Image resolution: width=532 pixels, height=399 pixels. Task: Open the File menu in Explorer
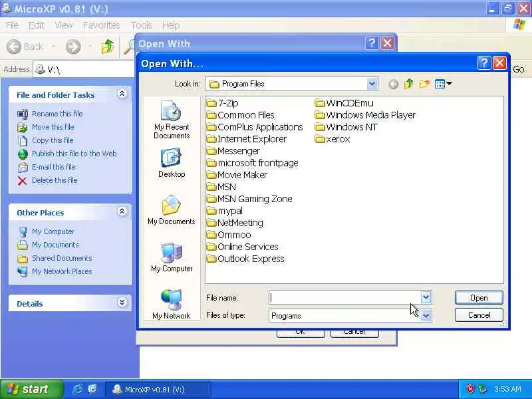(x=12, y=25)
